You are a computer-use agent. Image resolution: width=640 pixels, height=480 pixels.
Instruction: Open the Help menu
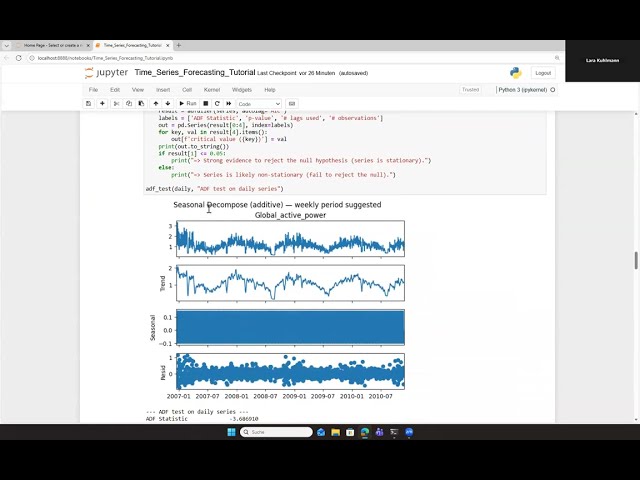point(270,90)
